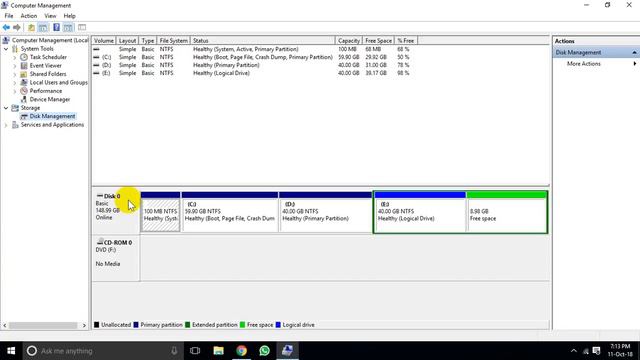Screen dimensions: 640x360
Task: Open Performance node
Action: click(46, 91)
